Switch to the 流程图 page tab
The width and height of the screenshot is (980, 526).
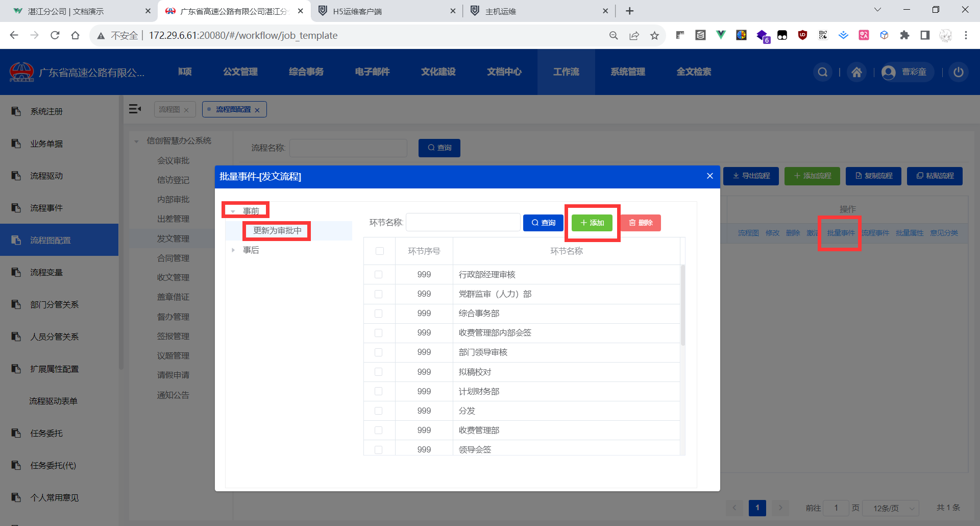point(169,109)
